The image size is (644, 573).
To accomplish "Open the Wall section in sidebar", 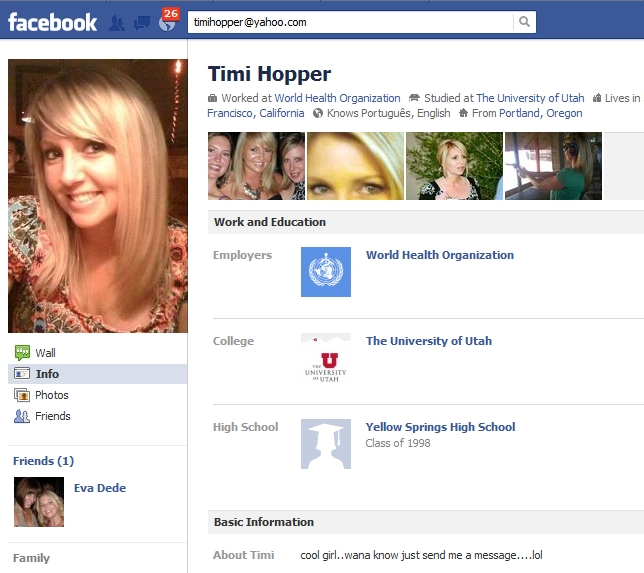I will pos(45,353).
